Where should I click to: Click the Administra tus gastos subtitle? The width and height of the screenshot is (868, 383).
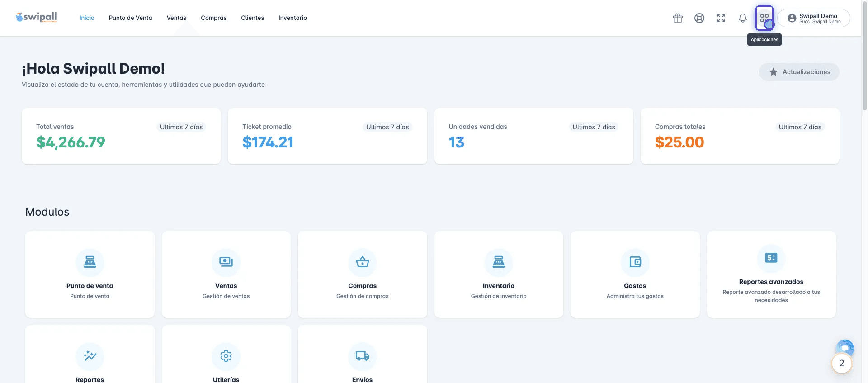pyautogui.click(x=635, y=296)
